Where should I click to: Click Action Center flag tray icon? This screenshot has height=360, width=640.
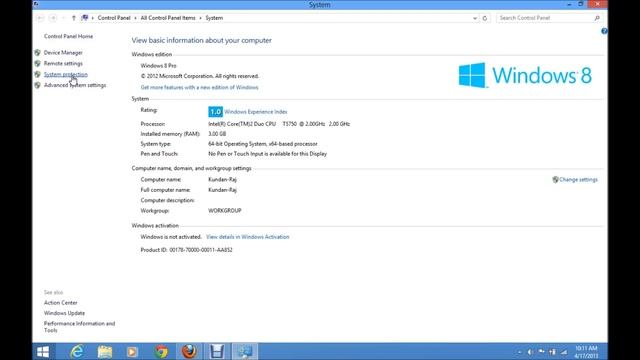(x=541, y=352)
